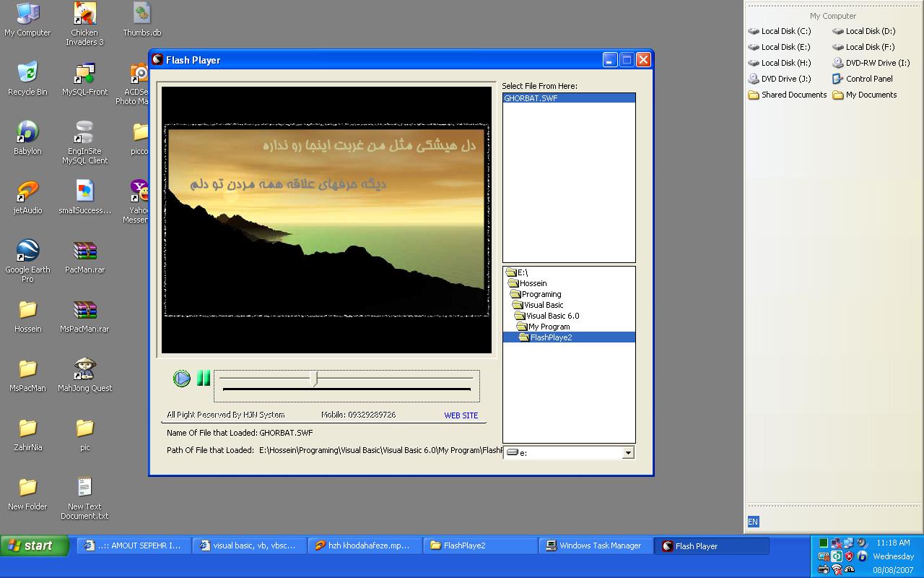Click the playback position slider thumb
Viewport: 924px width, 578px height.
click(x=314, y=379)
